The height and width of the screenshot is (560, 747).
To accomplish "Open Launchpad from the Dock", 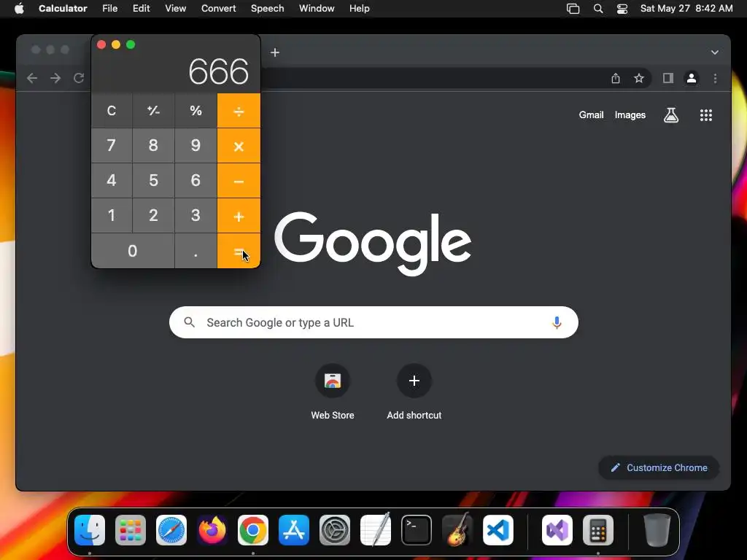I will coord(131,530).
